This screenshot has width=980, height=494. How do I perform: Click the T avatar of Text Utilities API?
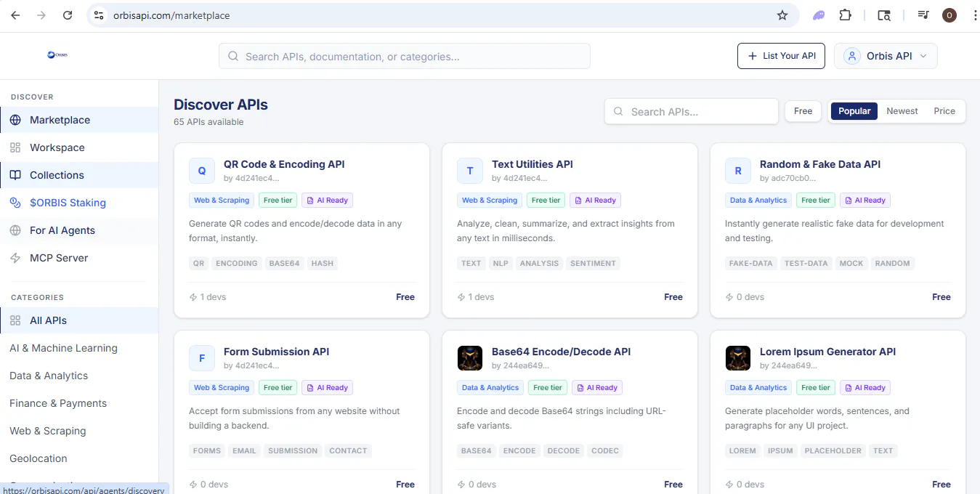pos(470,171)
